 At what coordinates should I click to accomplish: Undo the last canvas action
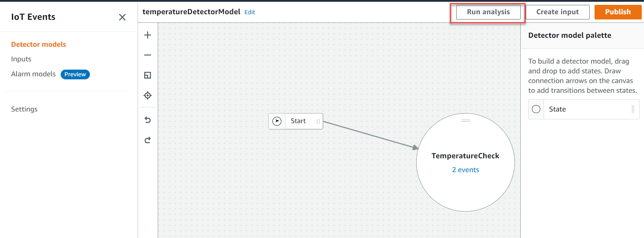click(x=148, y=120)
